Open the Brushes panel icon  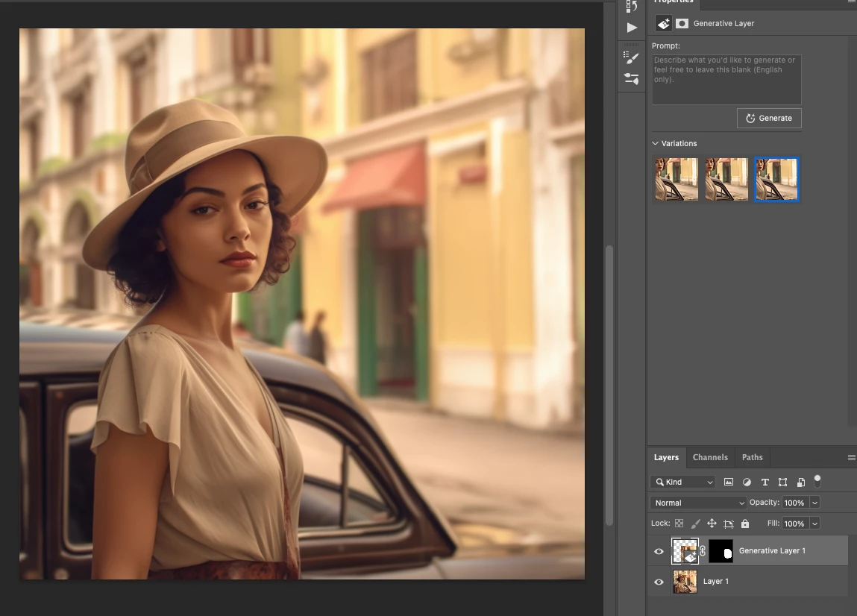click(x=632, y=57)
